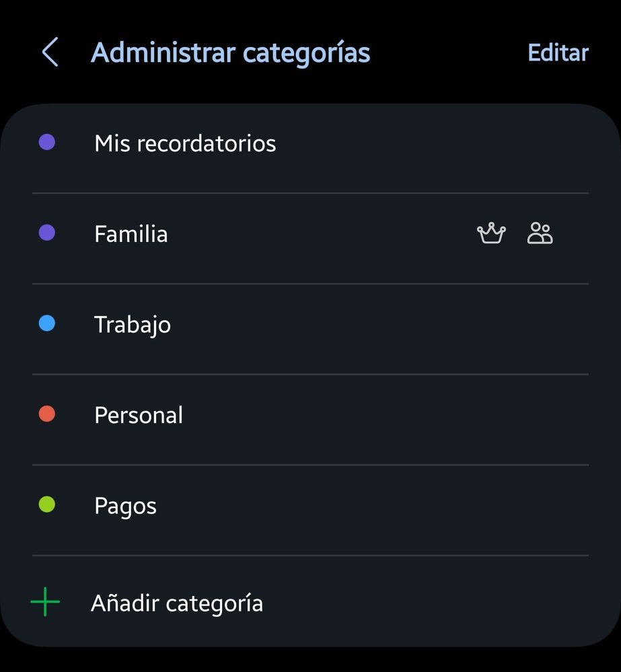Click the red dot beside Personal
Screen dimensions: 621x672
46,414
